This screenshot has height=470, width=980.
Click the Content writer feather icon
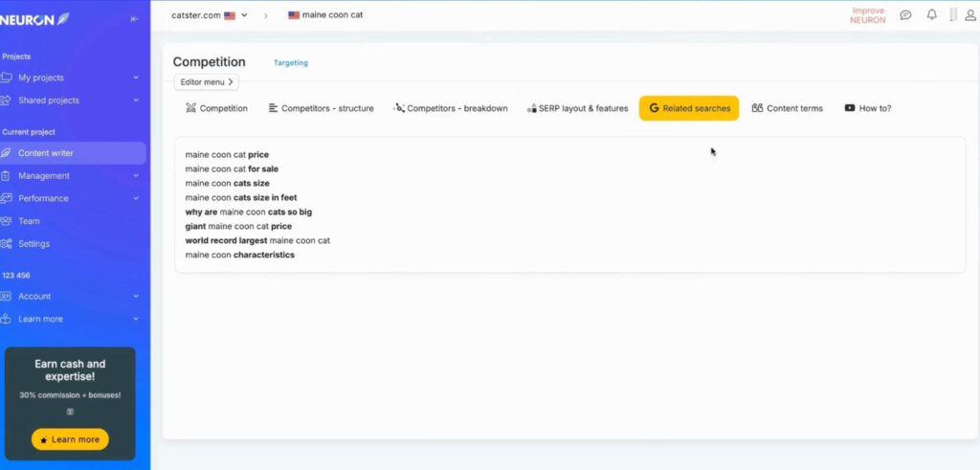(7, 153)
